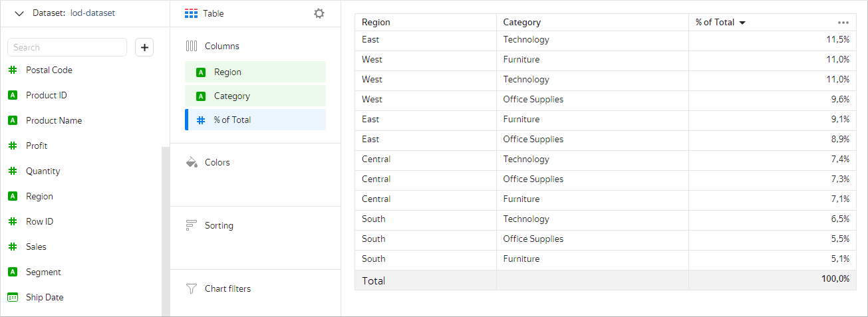Viewport: 868px width, 317px height.
Task: Click Central in the Technology 7,4% row
Action: point(376,159)
